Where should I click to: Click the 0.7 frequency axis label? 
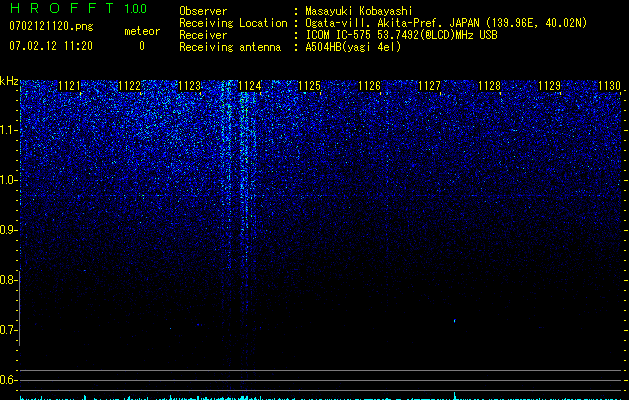click(x=9, y=330)
